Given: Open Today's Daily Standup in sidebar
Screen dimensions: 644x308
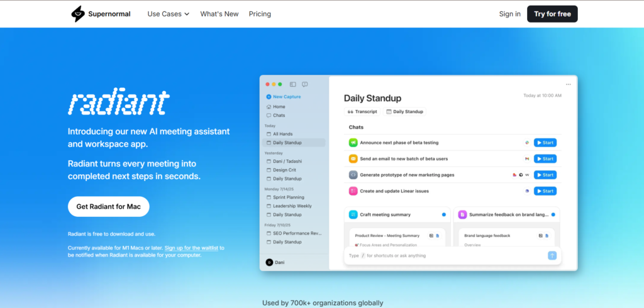Looking at the screenshot, I should (294, 143).
